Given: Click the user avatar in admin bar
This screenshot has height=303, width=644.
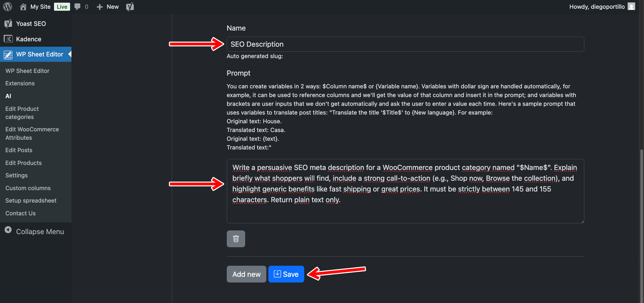Looking at the screenshot, I should 631,7.
